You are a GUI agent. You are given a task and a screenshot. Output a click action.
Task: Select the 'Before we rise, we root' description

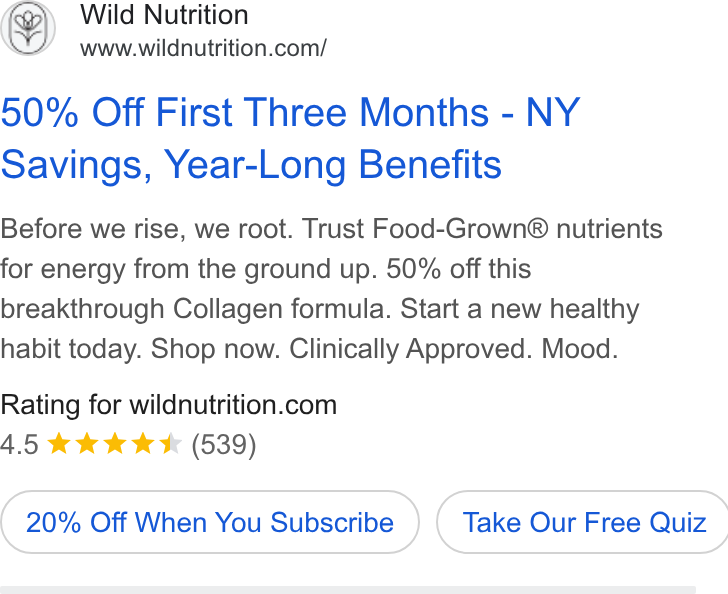coord(147,228)
